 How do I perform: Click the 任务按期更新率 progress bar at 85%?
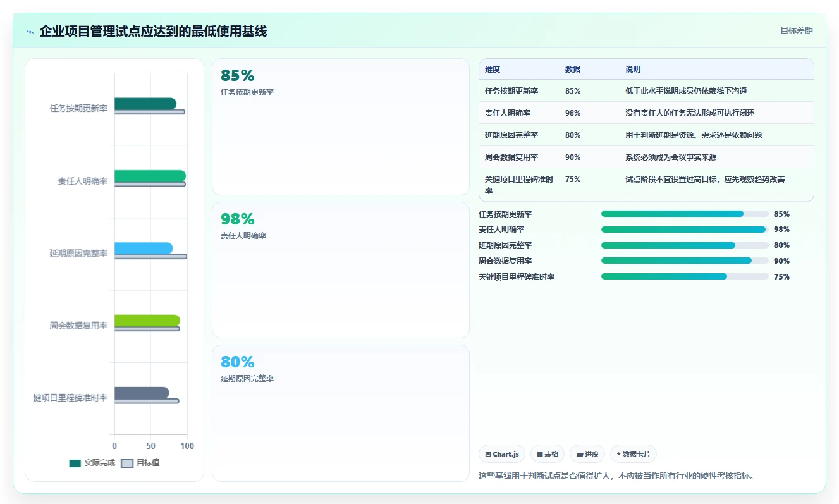(685, 214)
